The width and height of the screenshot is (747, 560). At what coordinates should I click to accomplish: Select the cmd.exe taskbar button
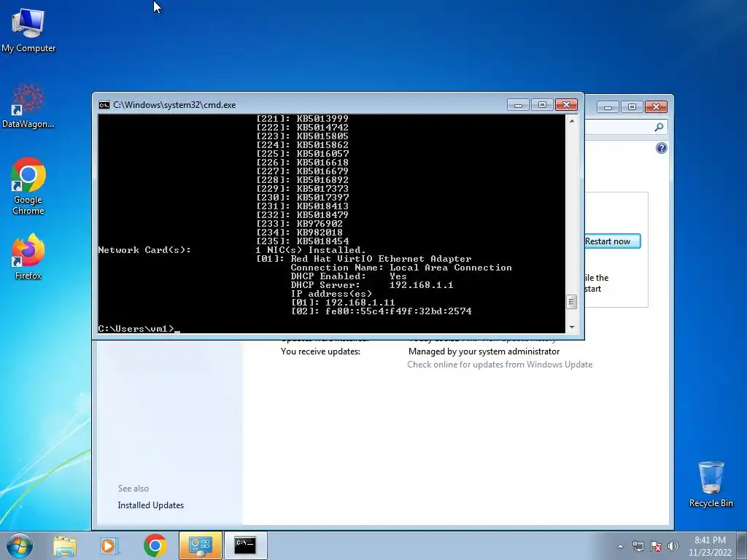[245, 545]
